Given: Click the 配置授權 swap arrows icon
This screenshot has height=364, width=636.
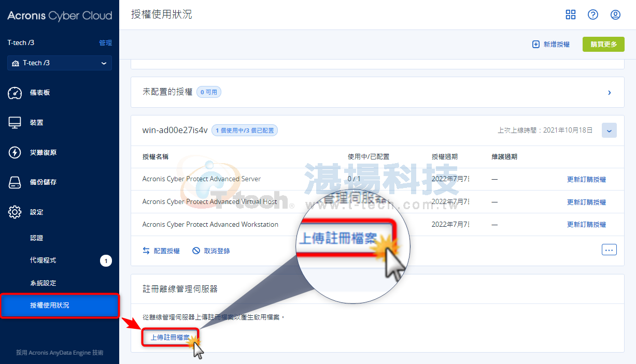Looking at the screenshot, I should [x=146, y=251].
